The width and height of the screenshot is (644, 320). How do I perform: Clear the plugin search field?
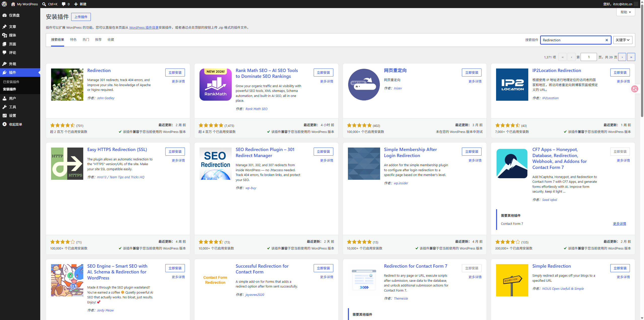point(607,40)
